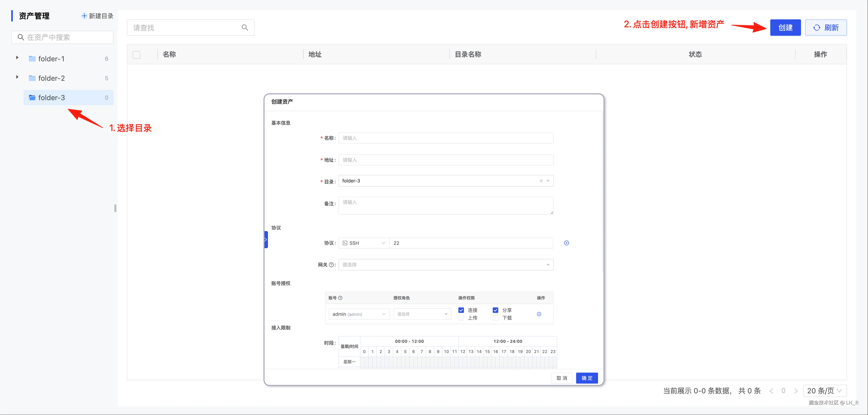This screenshot has height=415, width=868.
Task: Expand the folder-1 tree node
Action: (x=17, y=58)
